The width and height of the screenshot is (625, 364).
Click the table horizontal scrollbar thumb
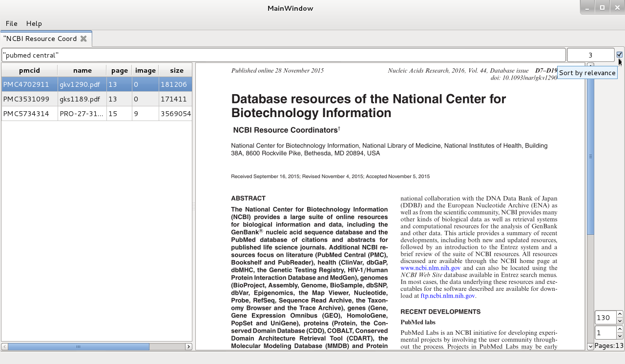[79, 346]
